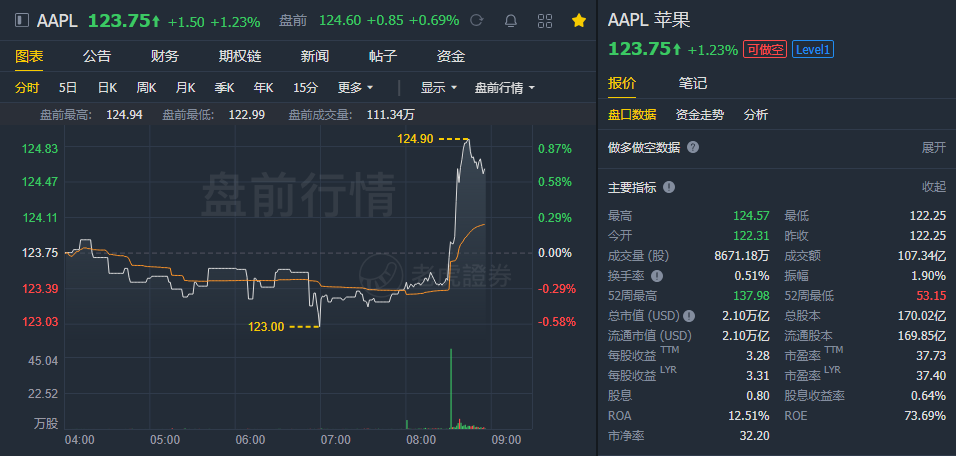The width and height of the screenshot is (956, 456).
Task: Click the 可做空 shortable badge
Action: click(764, 49)
